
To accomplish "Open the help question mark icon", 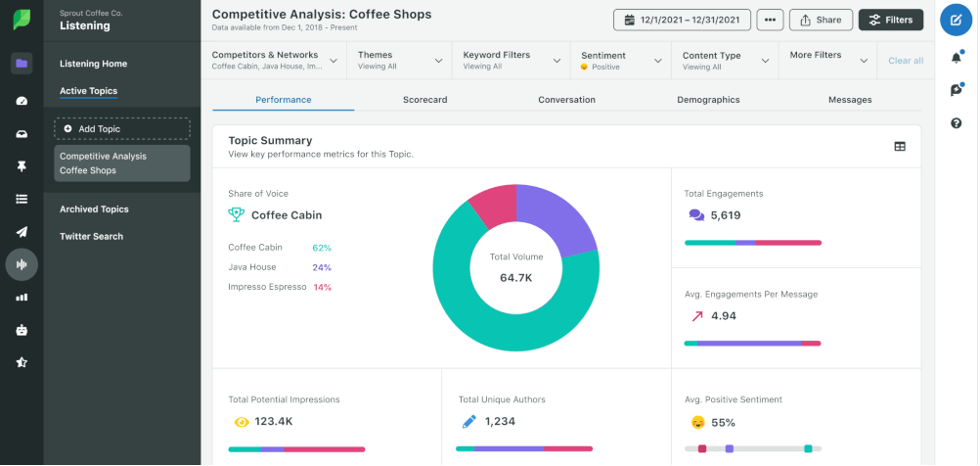I will pos(957,123).
